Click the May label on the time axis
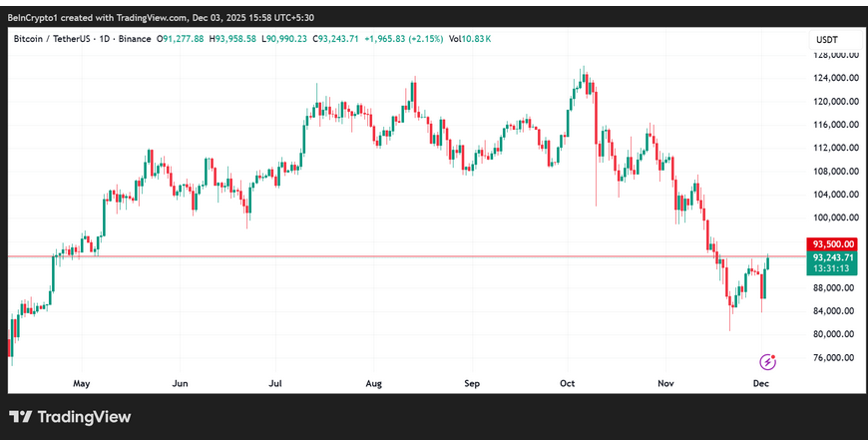 tap(82, 382)
